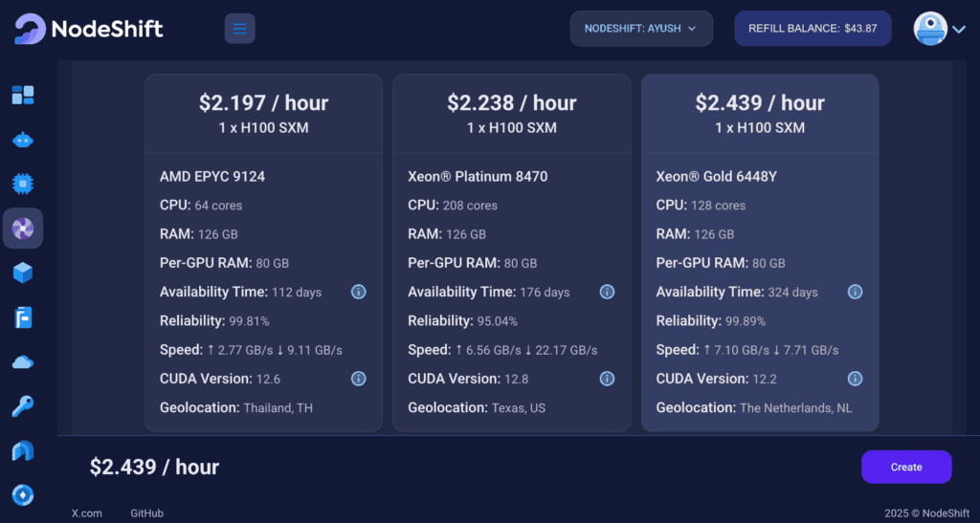Click The Netherlands, NL geolocation
The image size is (980, 523).
tap(795, 408)
